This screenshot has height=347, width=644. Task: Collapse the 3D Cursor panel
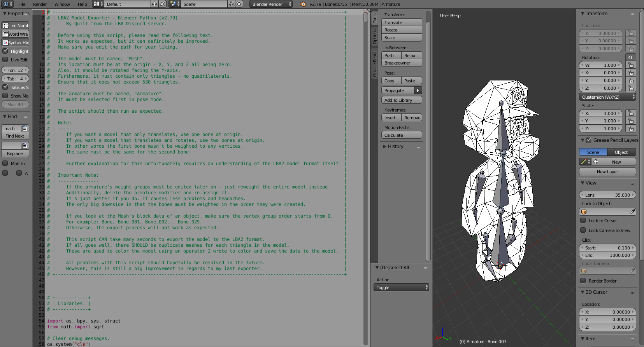pos(583,292)
